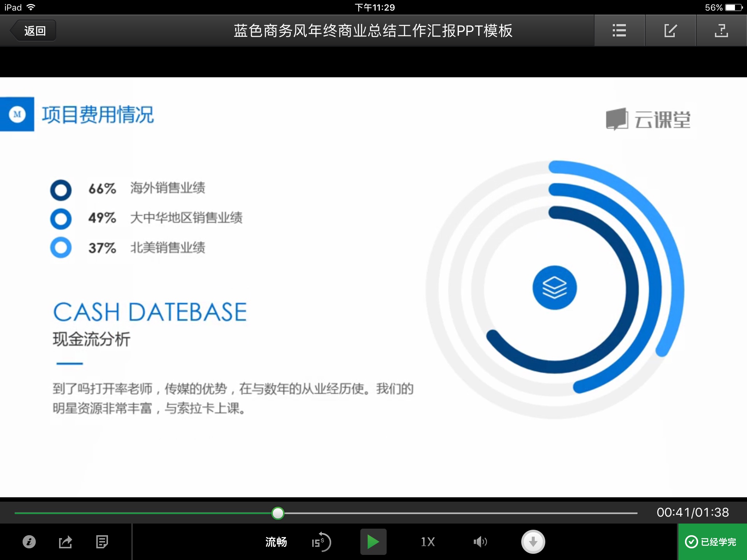Tap the slide title 项目费用情况
747x560 pixels.
(x=98, y=114)
